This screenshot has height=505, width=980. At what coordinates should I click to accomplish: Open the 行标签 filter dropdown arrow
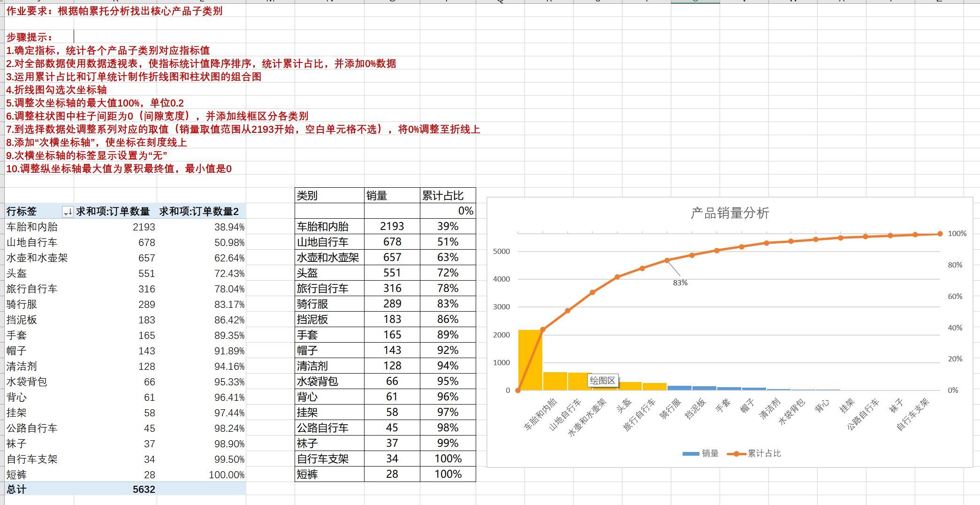click(x=68, y=212)
